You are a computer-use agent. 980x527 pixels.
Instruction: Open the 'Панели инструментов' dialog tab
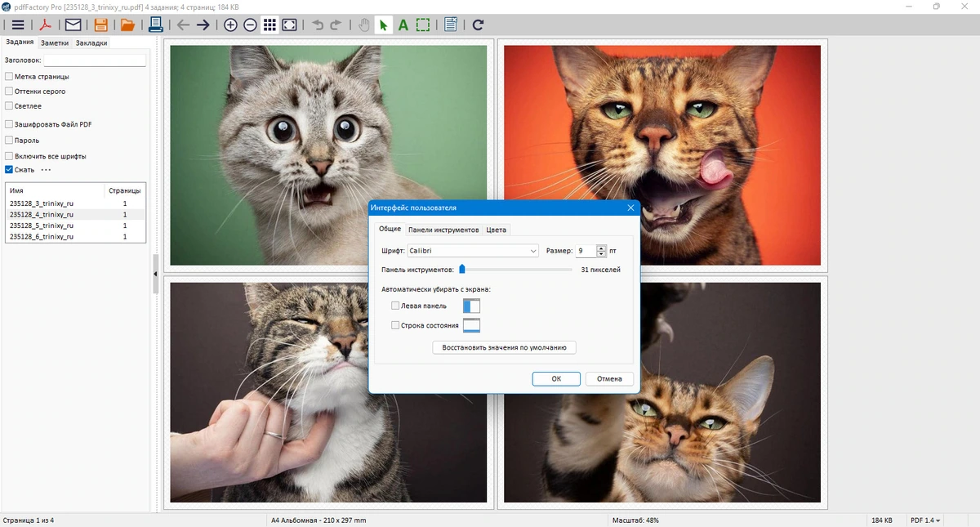pos(443,230)
